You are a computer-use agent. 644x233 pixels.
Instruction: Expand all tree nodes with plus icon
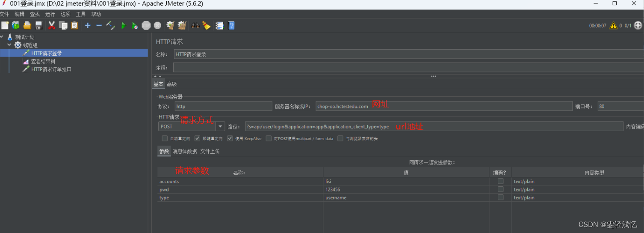pyautogui.click(x=88, y=25)
